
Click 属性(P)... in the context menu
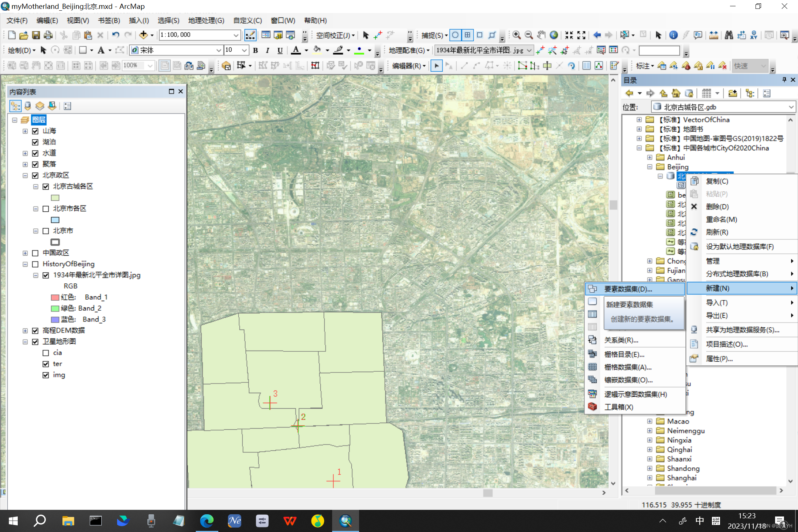click(x=719, y=359)
